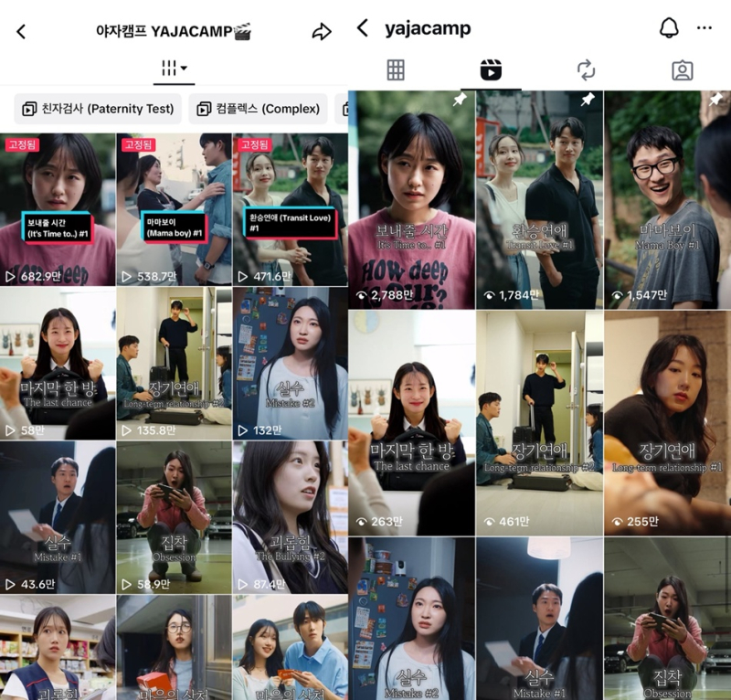Go back from yajacamp Instagram profile

tap(363, 28)
